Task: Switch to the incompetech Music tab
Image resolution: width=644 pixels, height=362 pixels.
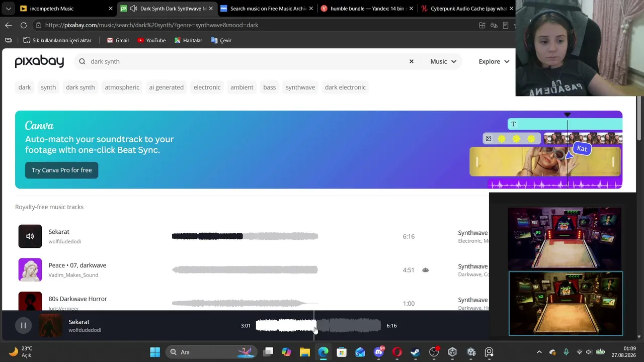Action: tap(65, 9)
